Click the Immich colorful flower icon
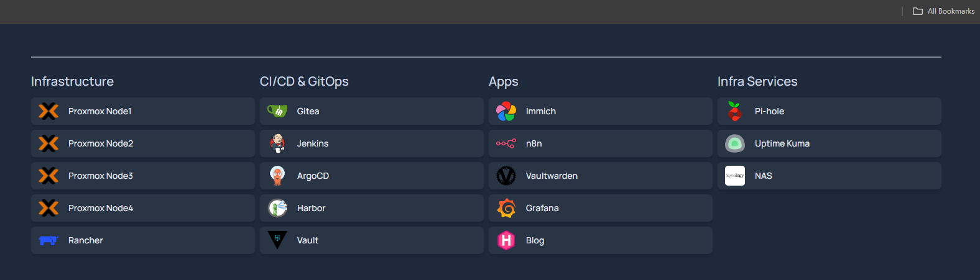980x280 pixels. (x=506, y=111)
